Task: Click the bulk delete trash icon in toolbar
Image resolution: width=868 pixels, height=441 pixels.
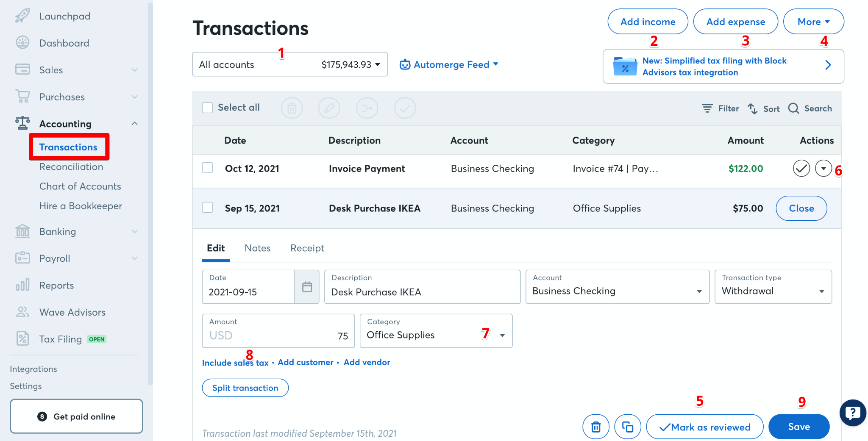Action: coord(292,108)
